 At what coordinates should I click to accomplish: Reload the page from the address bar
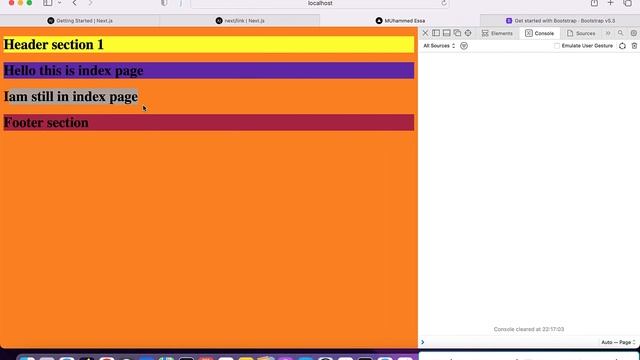[444, 3]
